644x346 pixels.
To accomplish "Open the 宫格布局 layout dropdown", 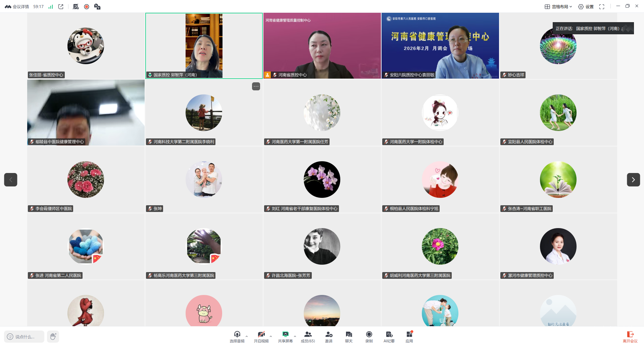I will click(x=558, y=6).
